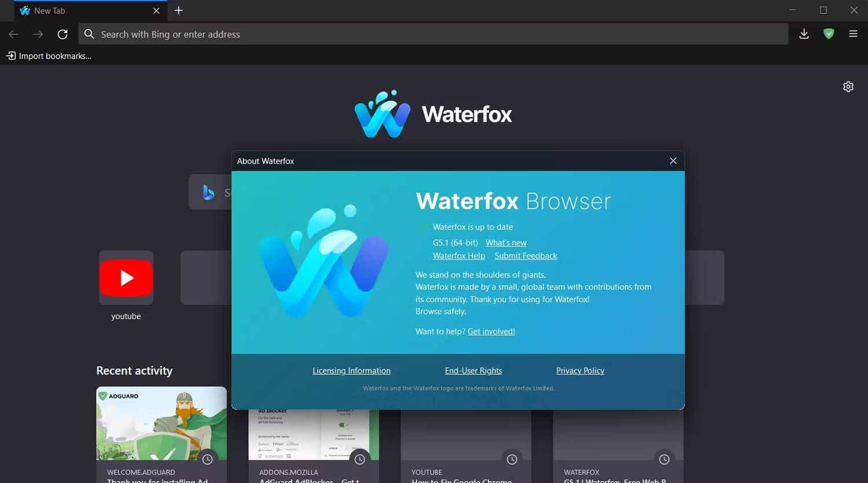Click Waterfox Help
The width and height of the screenshot is (868, 483).
[x=458, y=255]
